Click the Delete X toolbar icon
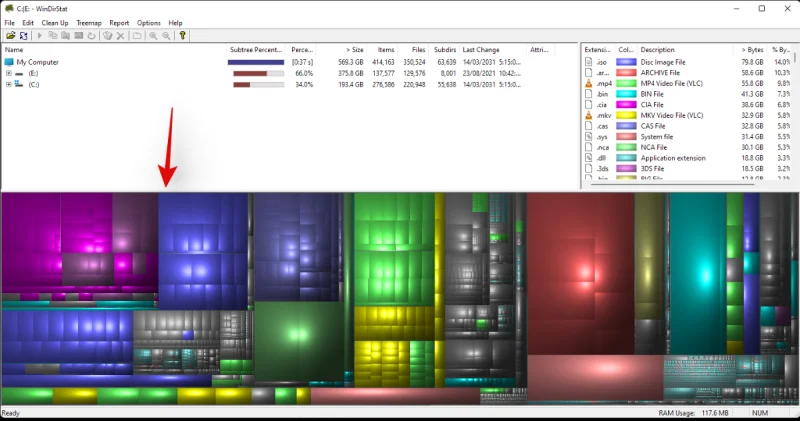 [x=120, y=35]
